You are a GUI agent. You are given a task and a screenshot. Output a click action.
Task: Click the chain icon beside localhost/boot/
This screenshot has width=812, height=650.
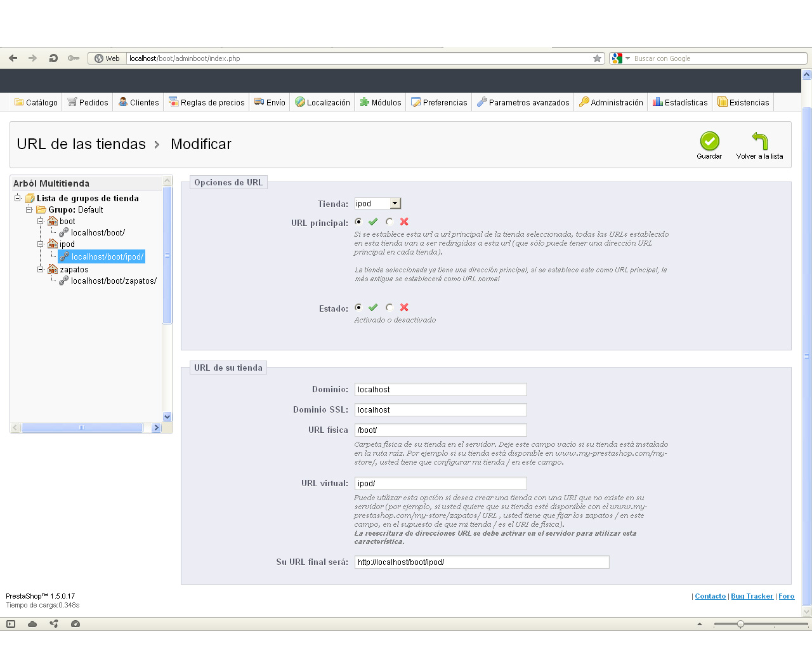[x=63, y=232]
